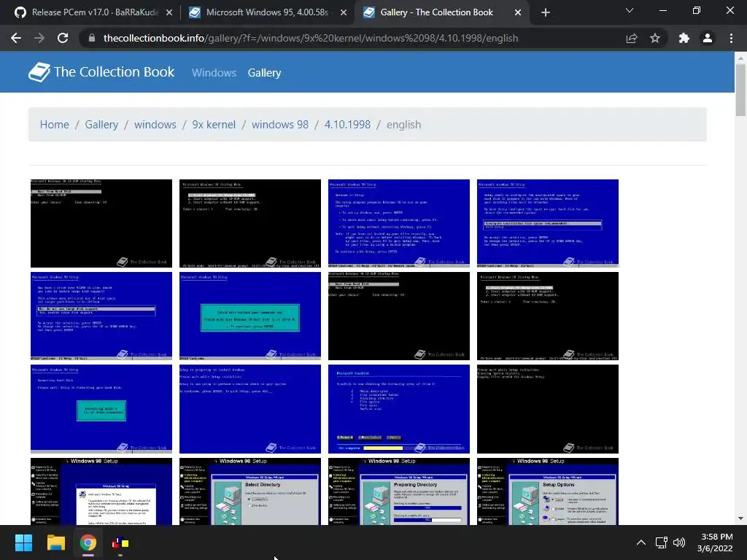Viewport: 747px width, 560px height.
Task: Bookmark this page with the star icon
Action: click(x=655, y=38)
